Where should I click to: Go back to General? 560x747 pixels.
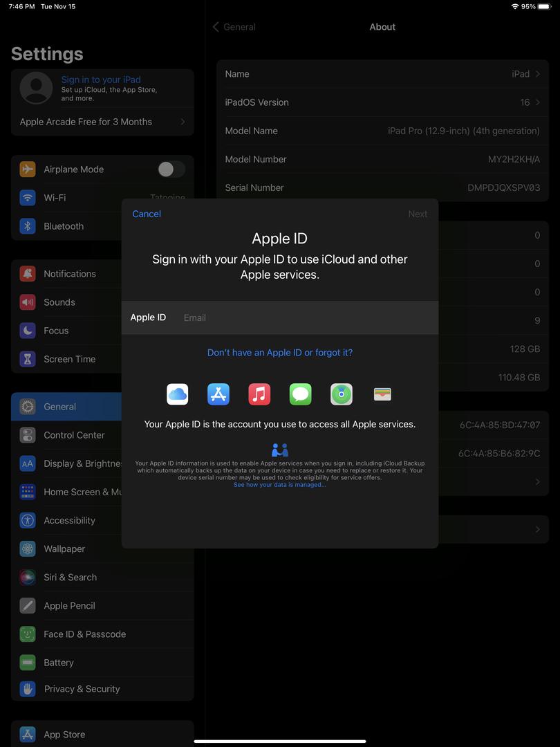pyautogui.click(x=234, y=27)
